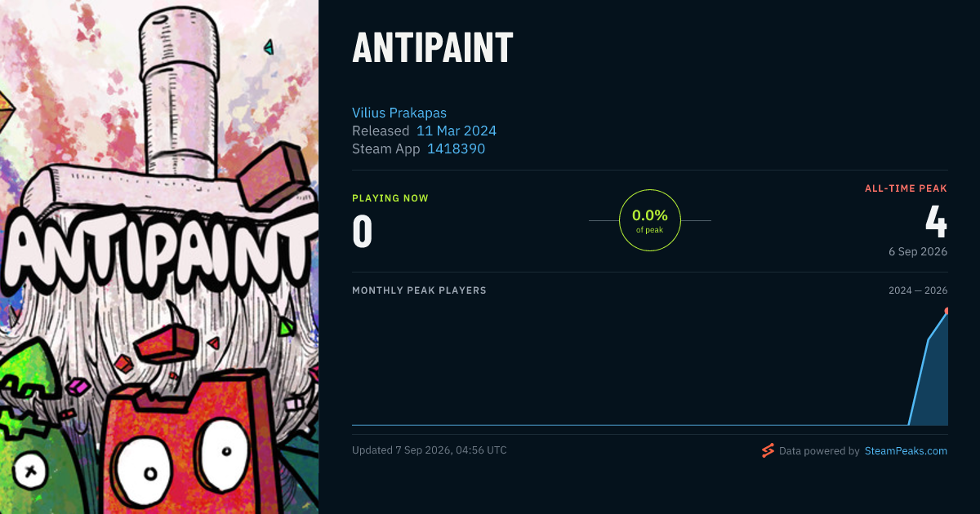
Task: Click the ANTIPAINT game title heading
Action: (x=433, y=48)
